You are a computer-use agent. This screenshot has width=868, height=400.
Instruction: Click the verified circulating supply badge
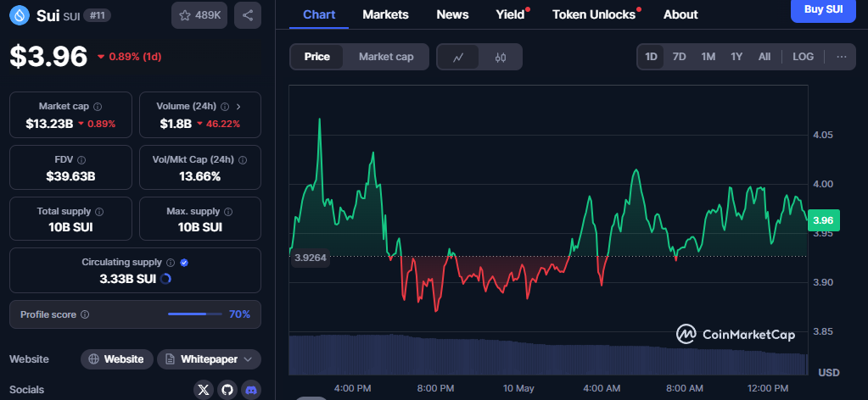pyautogui.click(x=184, y=262)
